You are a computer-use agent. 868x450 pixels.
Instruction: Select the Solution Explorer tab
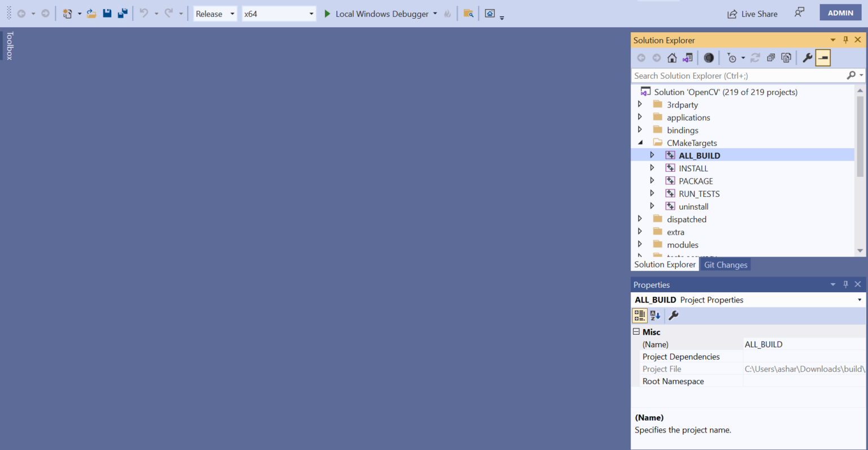pos(665,264)
